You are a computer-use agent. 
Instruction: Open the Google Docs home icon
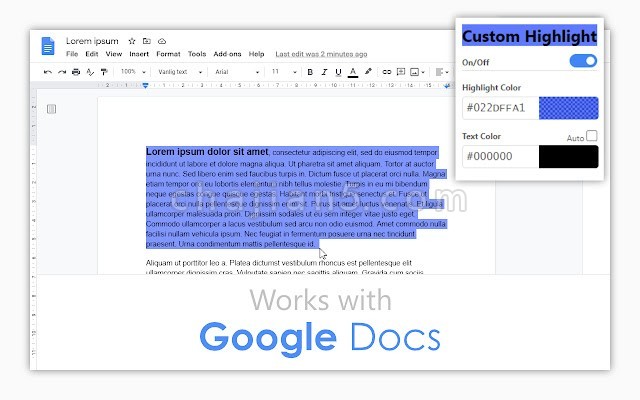click(x=48, y=46)
